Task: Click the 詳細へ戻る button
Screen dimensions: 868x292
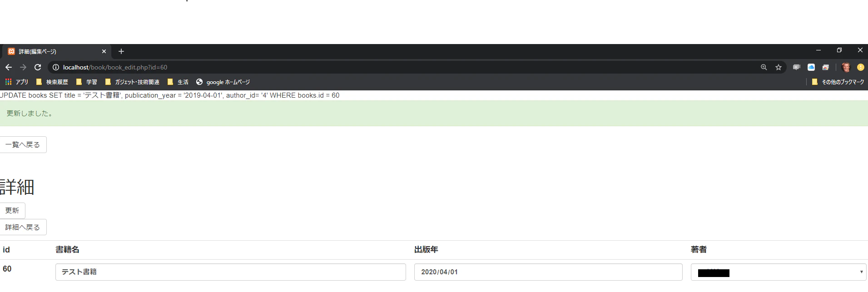Action: click(x=23, y=227)
